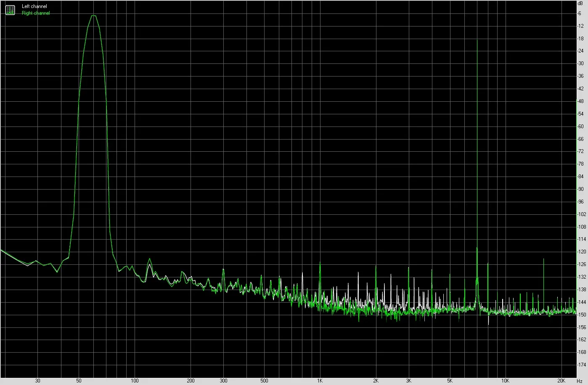The width and height of the screenshot is (588, 385).
Task: Click the "-174" dB axis value
Action: [582, 365]
